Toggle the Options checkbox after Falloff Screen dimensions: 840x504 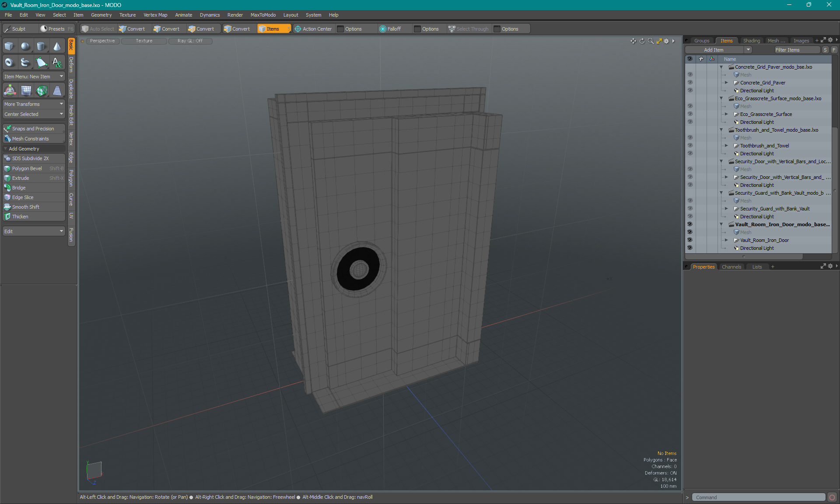click(417, 29)
